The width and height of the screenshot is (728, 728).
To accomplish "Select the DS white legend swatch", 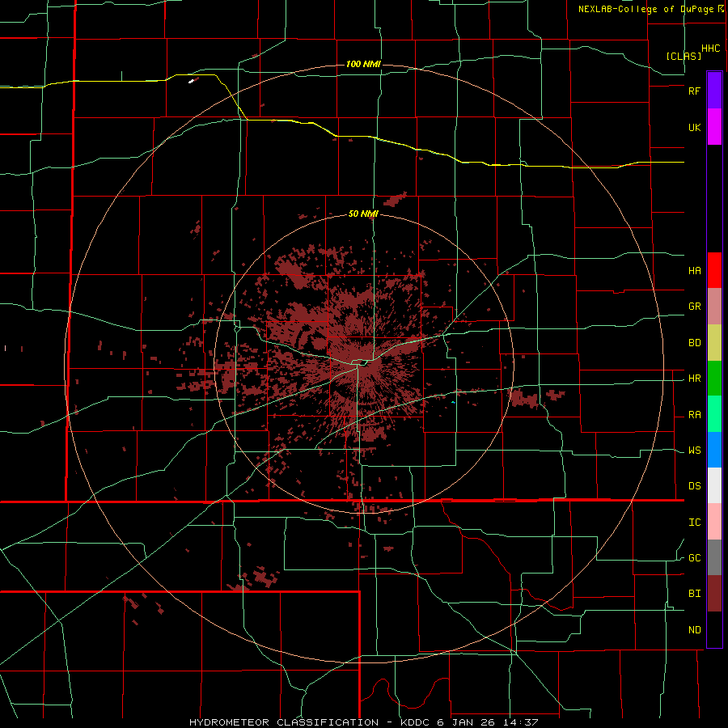I will coord(714,485).
